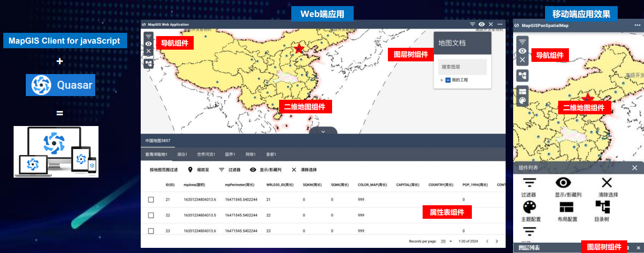Open 主题配置 theme plugin
This screenshot has height=253, width=644.
coord(530,211)
